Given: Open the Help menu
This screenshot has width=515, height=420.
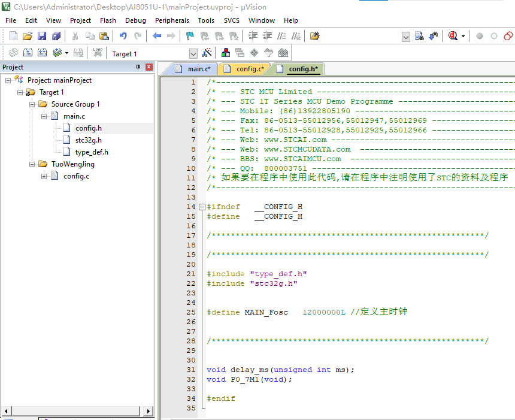Looking at the screenshot, I should pos(290,20).
